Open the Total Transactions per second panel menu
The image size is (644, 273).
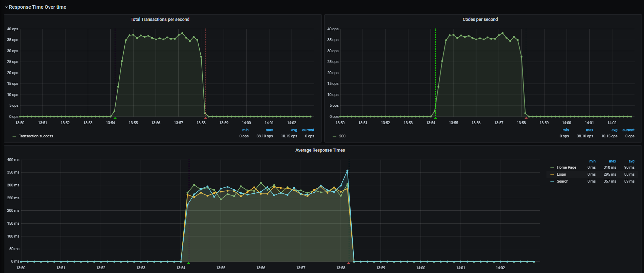[160, 19]
